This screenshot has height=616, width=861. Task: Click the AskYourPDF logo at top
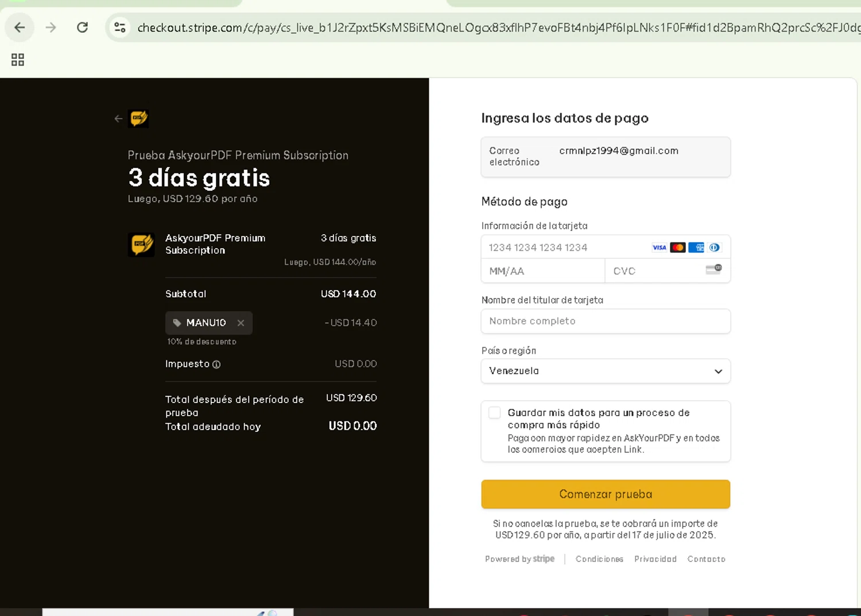[139, 119]
